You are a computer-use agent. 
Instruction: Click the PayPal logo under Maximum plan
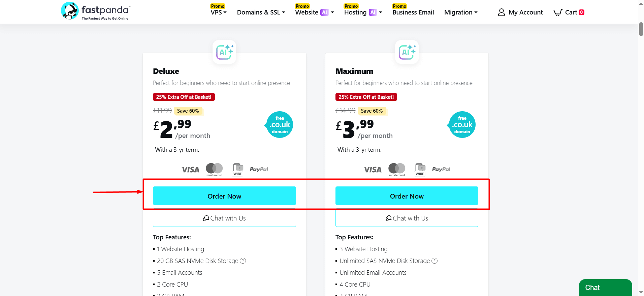tap(441, 169)
